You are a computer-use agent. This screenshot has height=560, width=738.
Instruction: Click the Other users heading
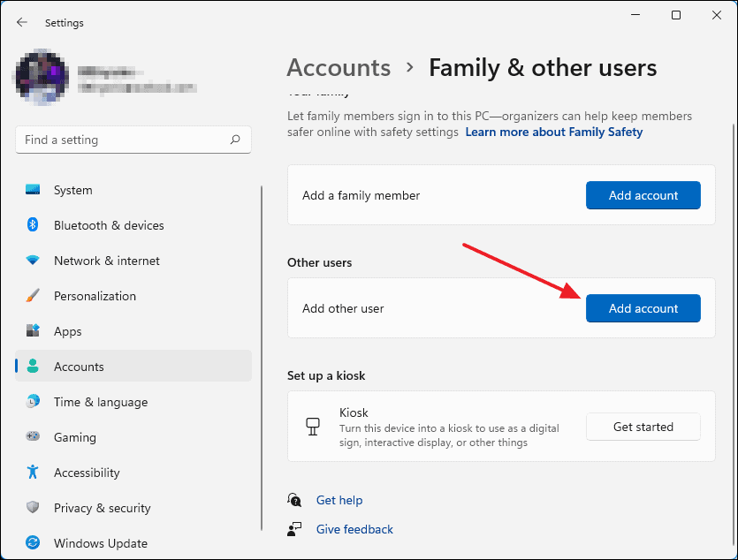(x=320, y=262)
